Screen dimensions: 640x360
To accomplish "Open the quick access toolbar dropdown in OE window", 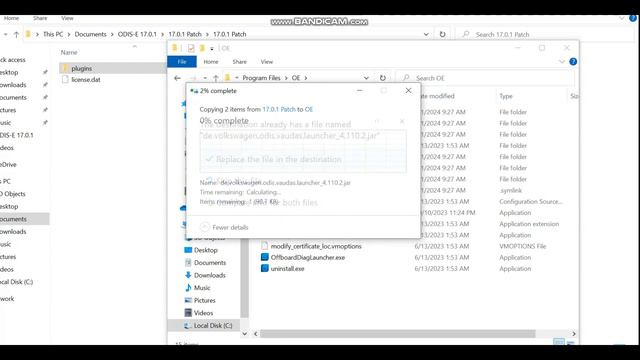I will pos(212,49).
